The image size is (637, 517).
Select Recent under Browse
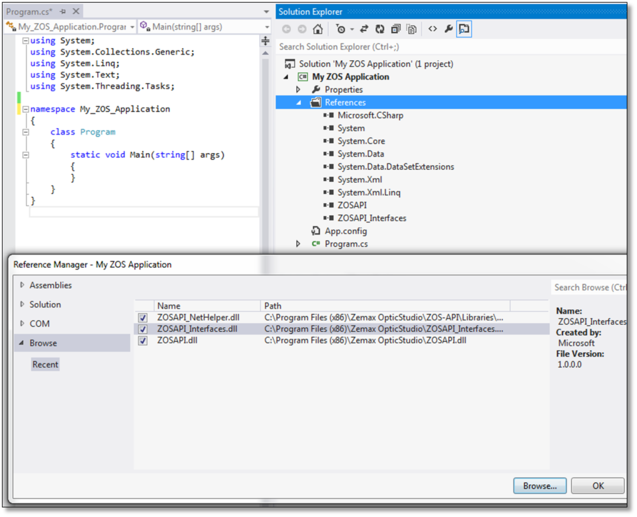pos(45,365)
